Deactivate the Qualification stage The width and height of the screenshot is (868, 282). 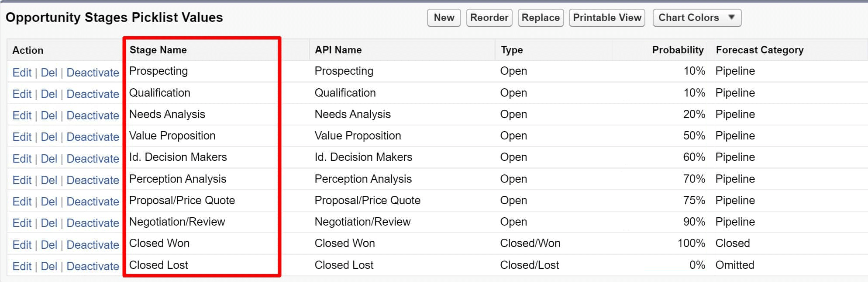pyautogui.click(x=93, y=94)
